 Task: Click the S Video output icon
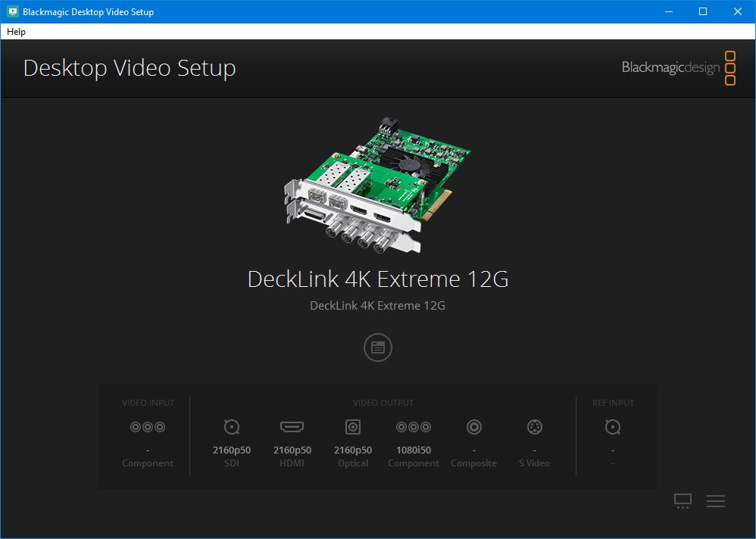(534, 427)
